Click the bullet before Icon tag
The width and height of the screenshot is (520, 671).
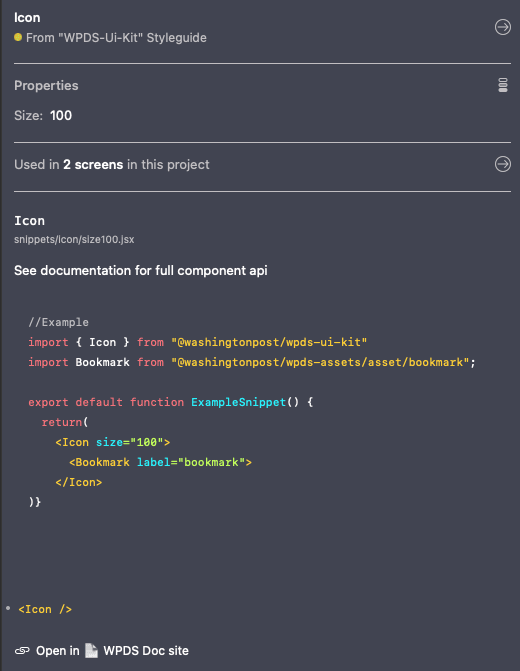click(8, 608)
